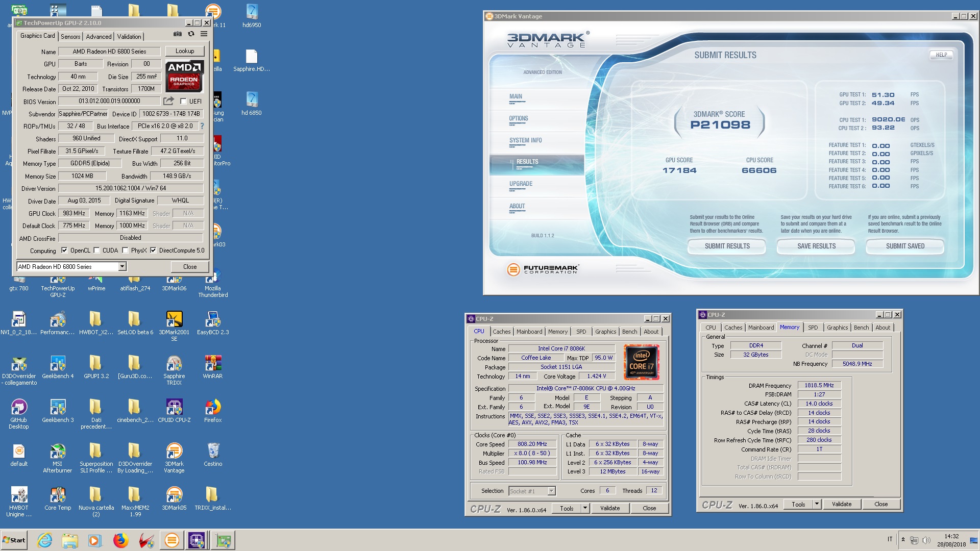Open CPUID CPU-Z desktop shortcut
Screen dimensions: 980x551
pyautogui.click(x=174, y=411)
